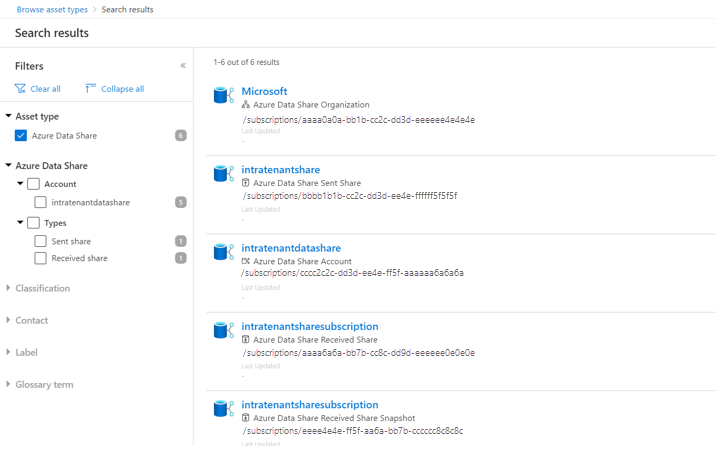Collapse the Filters panel with double chevron
The width and height of the screenshot is (720, 465).
click(183, 66)
